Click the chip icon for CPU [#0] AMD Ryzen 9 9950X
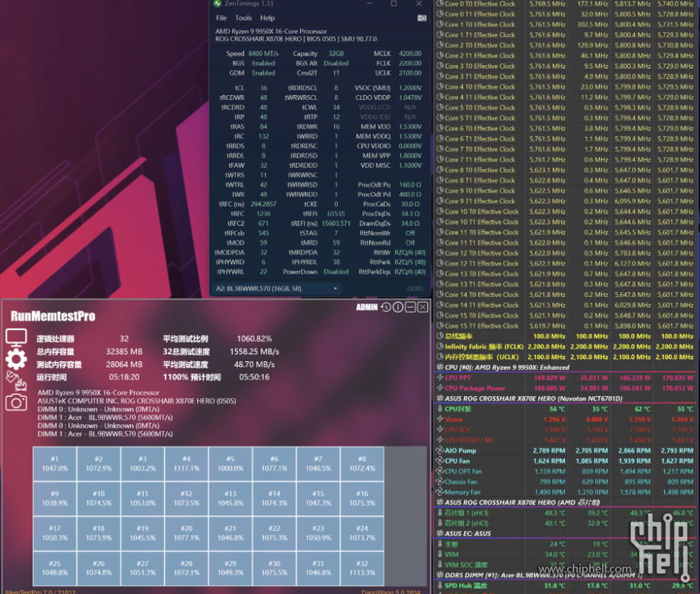 coord(440,367)
